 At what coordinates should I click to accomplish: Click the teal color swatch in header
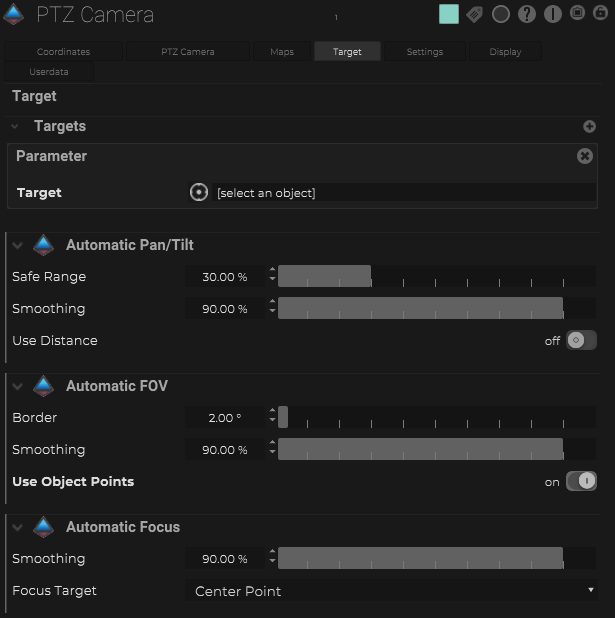click(449, 14)
